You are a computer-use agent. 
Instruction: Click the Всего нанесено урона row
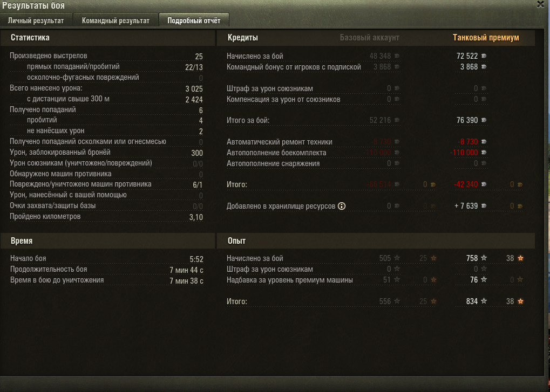point(106,88)
